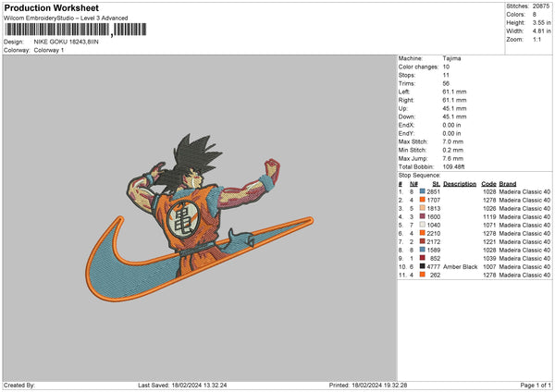Click the peach swatch for stitch count 1813
The height and width of the screenshot is (392, 555).
click(423, 208)
